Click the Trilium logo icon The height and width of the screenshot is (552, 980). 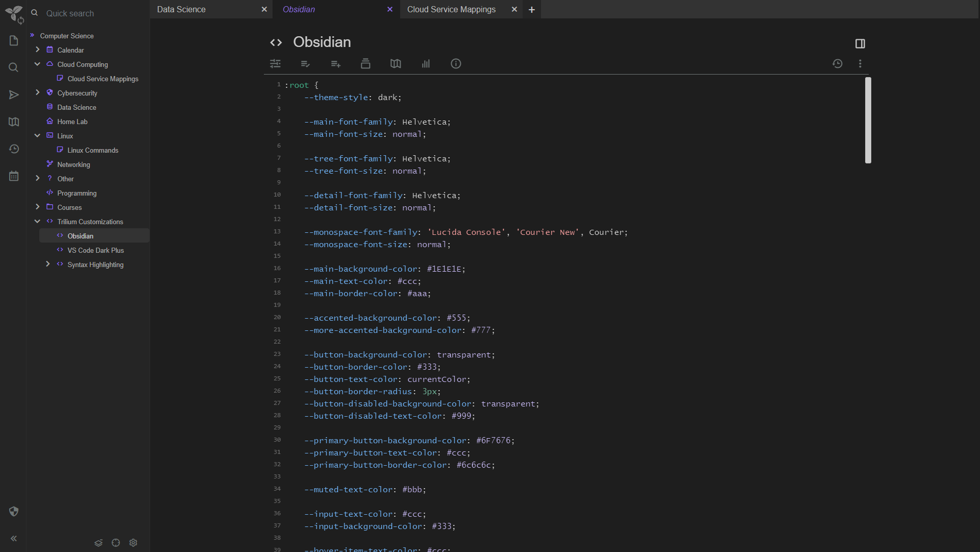click(14, 14)
